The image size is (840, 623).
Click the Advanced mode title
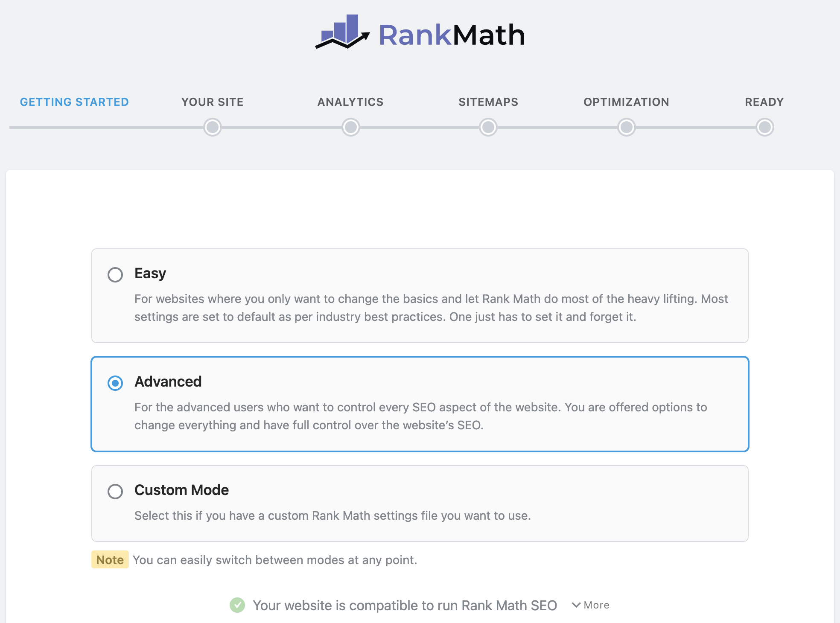click(168, 381)
